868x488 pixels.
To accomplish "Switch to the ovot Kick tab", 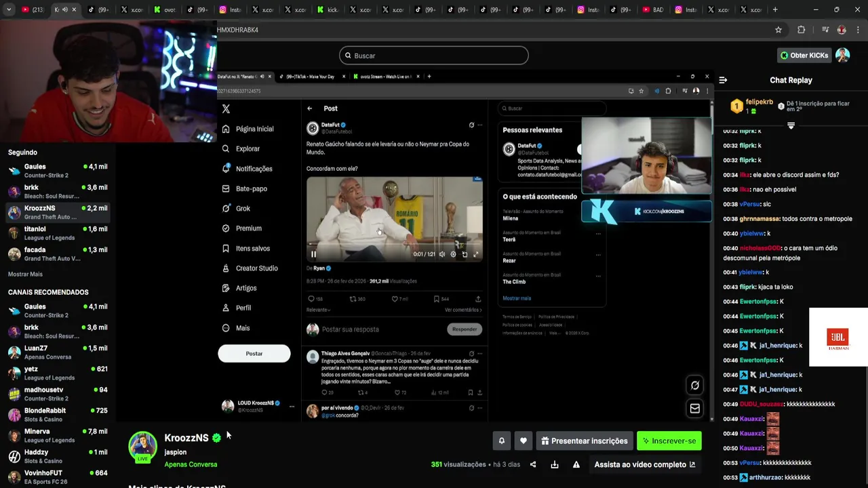I will click(165, 9).
